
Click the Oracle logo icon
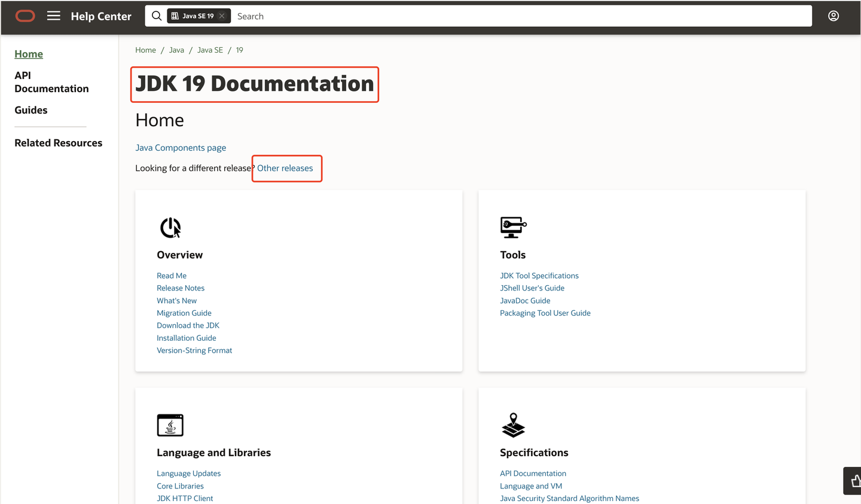[25, 16]
